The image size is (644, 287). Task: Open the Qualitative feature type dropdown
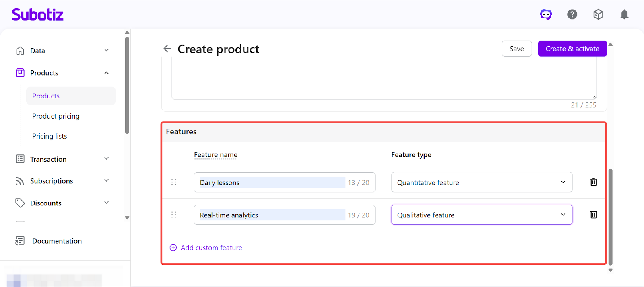pos(481,215)
